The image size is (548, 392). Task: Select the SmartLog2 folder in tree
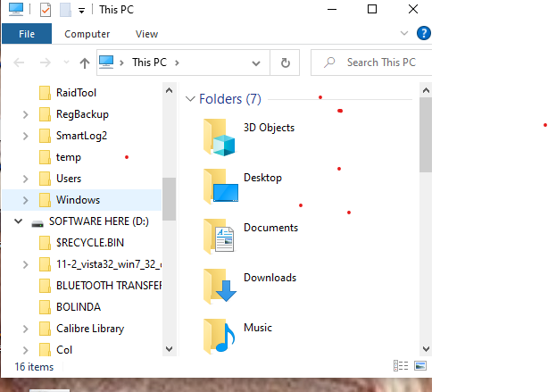click(x=81, y=136)
